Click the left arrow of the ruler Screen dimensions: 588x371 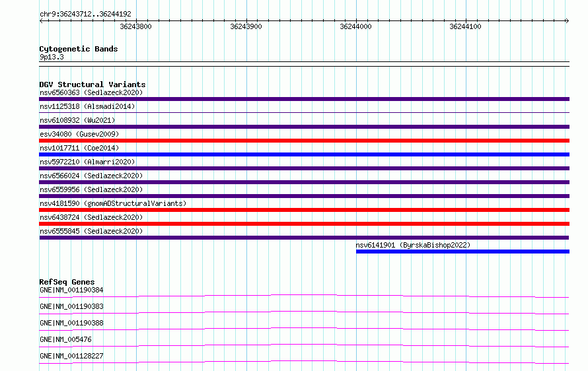[x=41, y=21]
